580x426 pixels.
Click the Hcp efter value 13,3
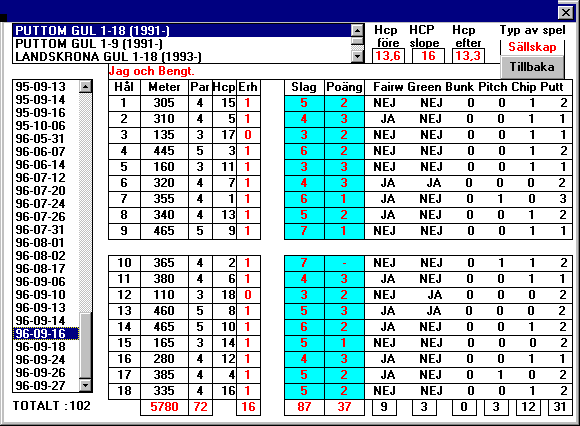pos(468,56)
